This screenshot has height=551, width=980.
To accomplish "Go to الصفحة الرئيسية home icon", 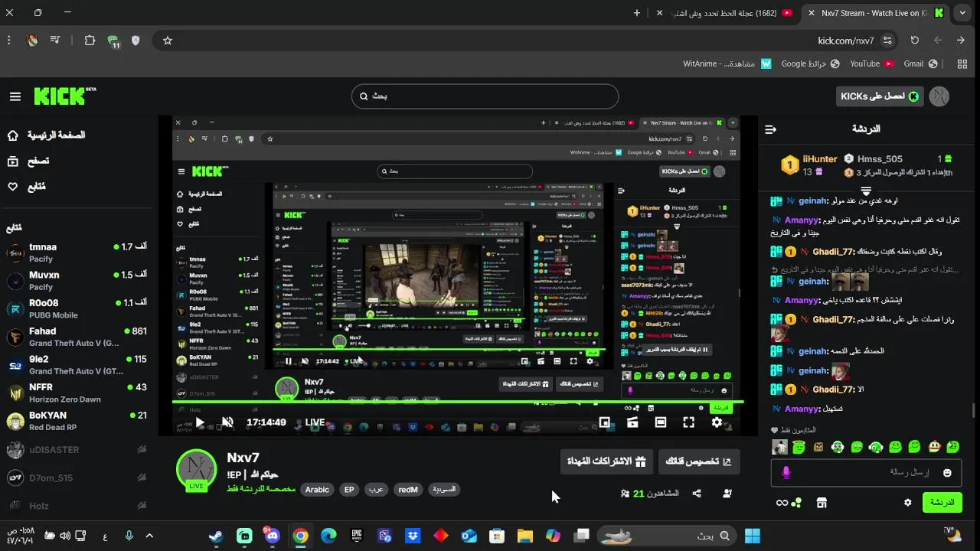I will [x=13, y=135].
